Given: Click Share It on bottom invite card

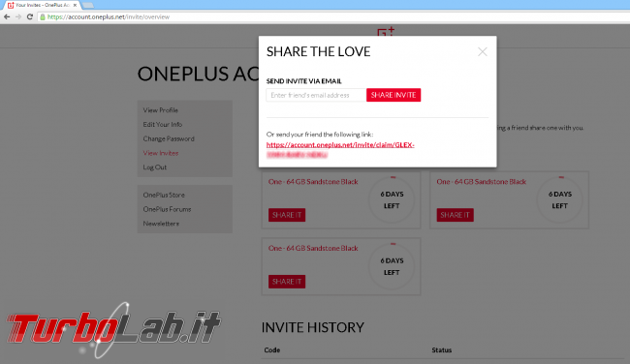Looking at the screenshot, I should [x=287, y=282].
